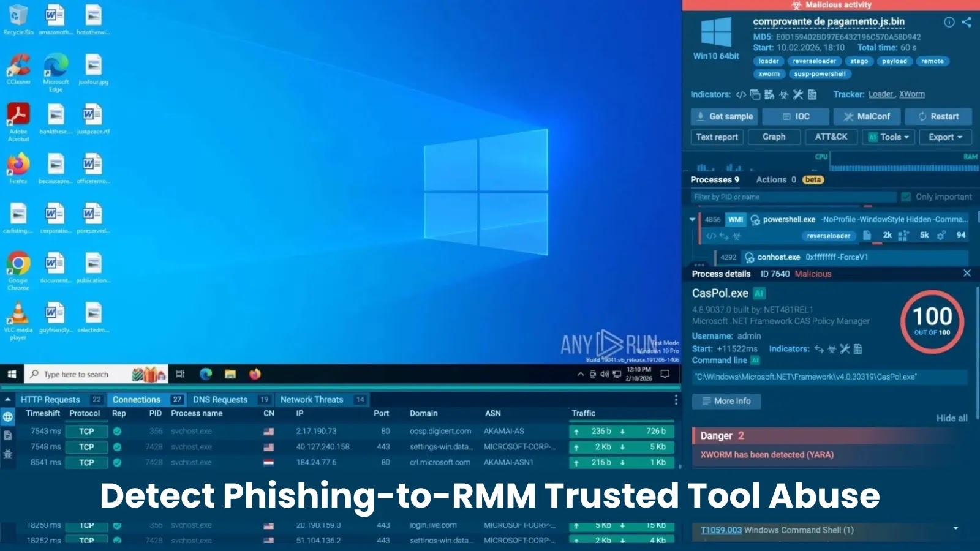Switch to the Actions beta tab
Image resolution: width=980 pixels, height=551 pixels.
790,180
